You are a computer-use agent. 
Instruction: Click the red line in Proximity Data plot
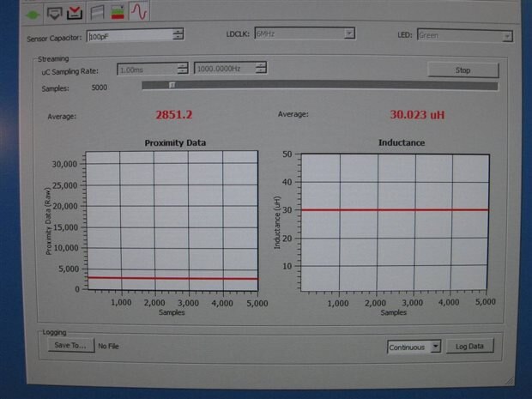(172, 278)
